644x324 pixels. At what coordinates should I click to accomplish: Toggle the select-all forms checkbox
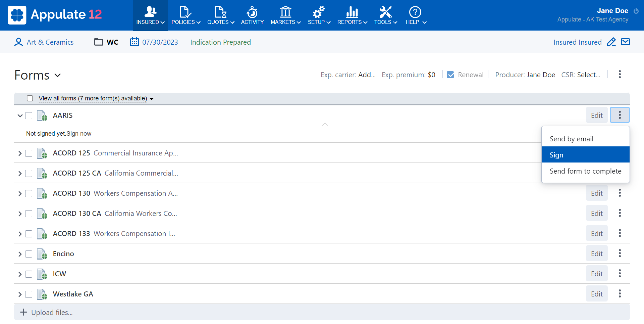(30, 98)
